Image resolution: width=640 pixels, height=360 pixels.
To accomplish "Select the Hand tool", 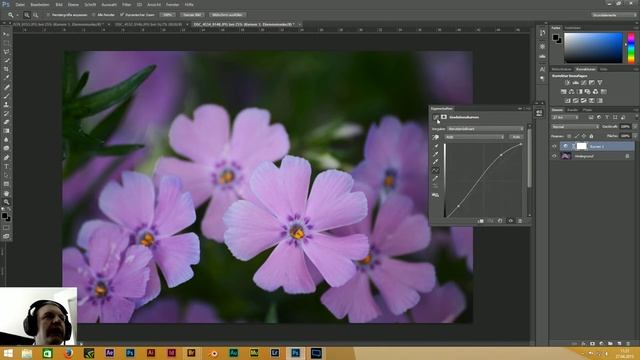I will click(x=6, y=193).
